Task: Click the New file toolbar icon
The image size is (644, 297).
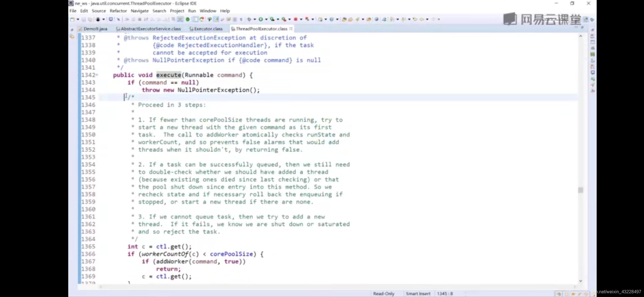Action: click(x=73, y=19)
